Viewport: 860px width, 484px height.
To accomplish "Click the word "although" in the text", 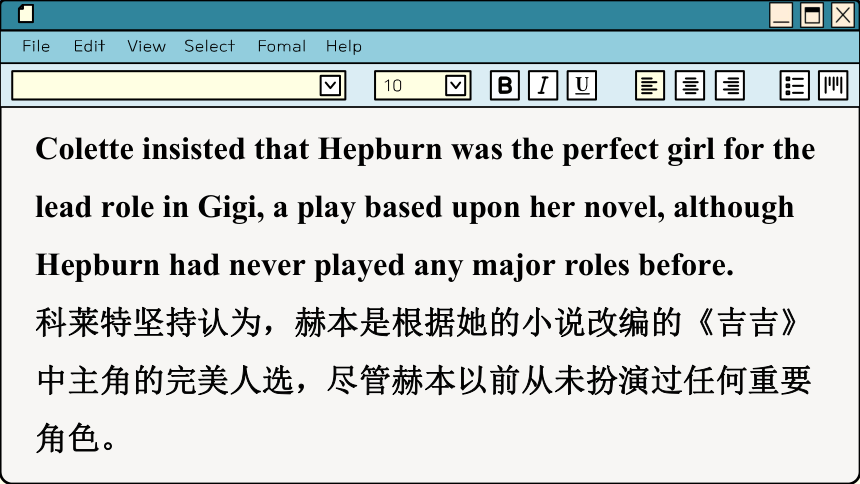I will click(734, 208).
